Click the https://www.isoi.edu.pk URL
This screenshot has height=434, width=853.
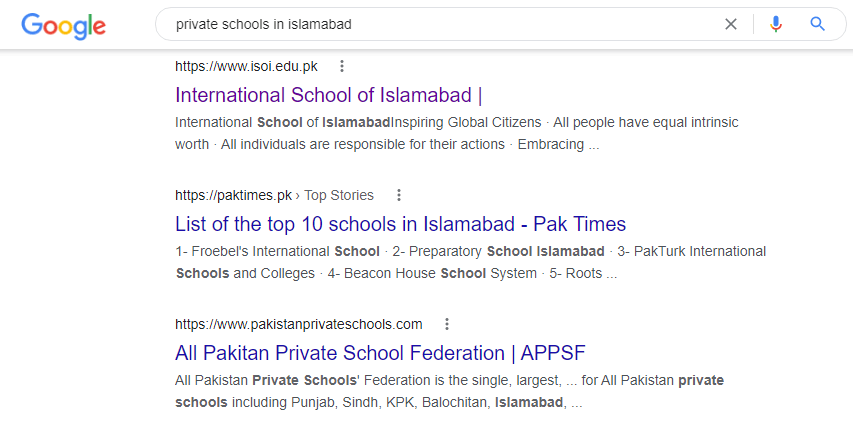click(246, 67)
